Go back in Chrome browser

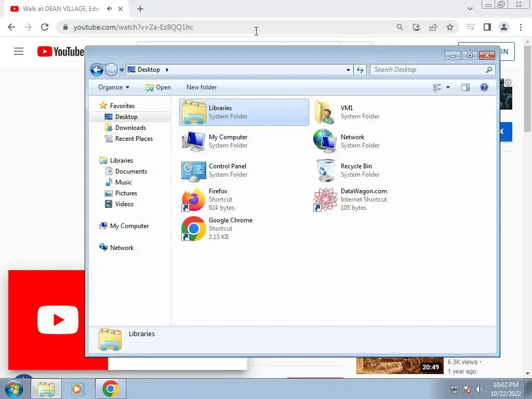click(11, 27)
